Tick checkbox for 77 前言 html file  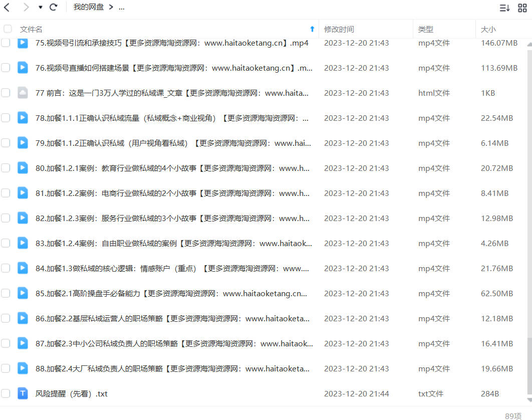click(x=6, y=93)
